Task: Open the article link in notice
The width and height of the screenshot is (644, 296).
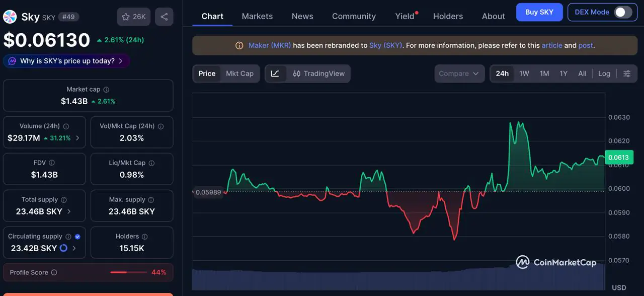Action: [552, 45]
